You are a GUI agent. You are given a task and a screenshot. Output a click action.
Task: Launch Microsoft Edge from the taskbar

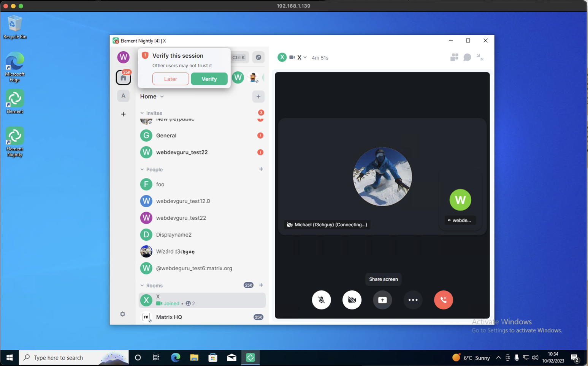pos(175,357)
